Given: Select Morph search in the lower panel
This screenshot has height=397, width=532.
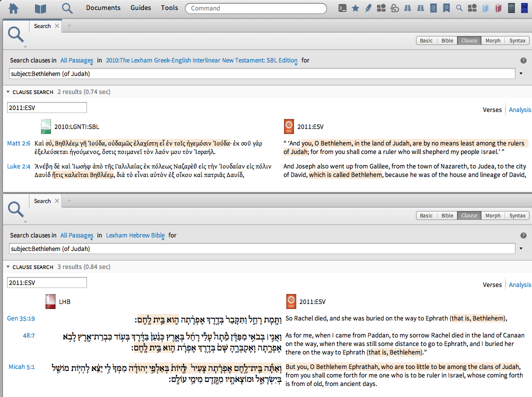Looking at the screenshot, I should click(x=492, y=216).
